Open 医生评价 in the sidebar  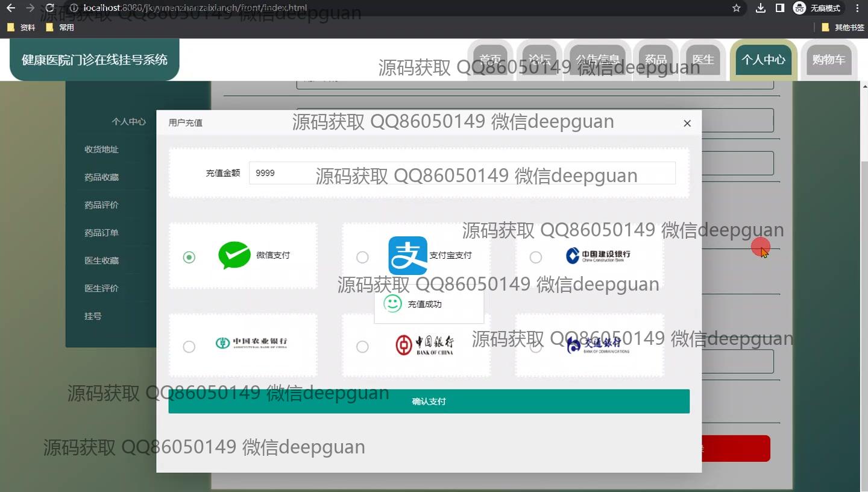click(x=102, y=288)
